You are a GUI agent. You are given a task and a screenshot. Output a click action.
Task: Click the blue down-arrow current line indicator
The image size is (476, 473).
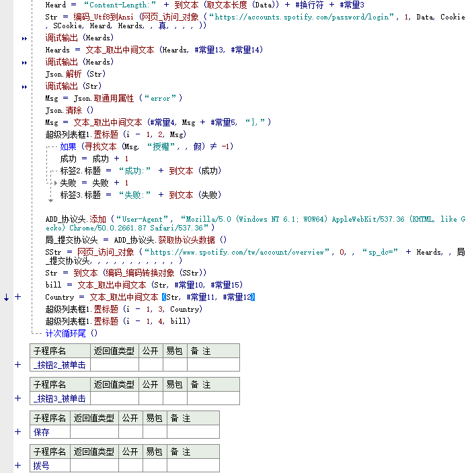[7, 297]
